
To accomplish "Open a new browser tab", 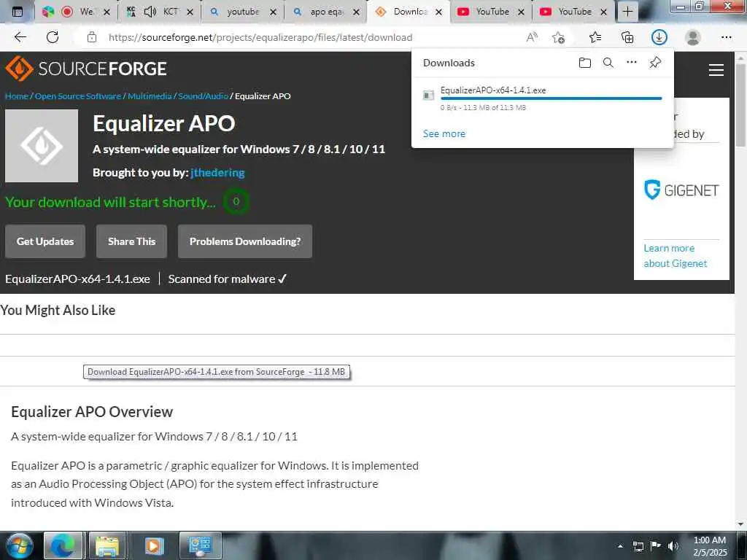I will (628, 12).
